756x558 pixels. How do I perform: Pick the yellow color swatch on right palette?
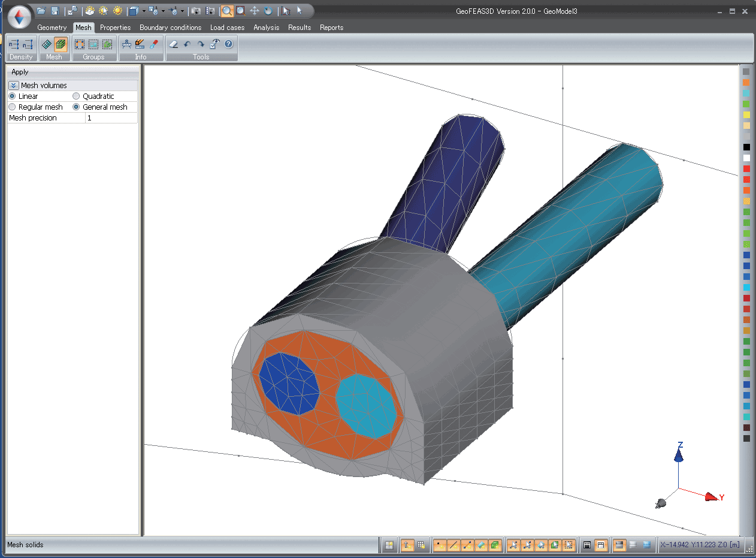coord(746,114)
